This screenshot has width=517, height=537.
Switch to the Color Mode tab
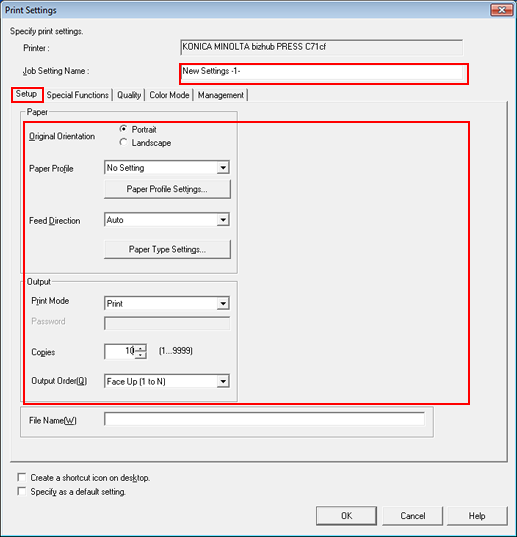(x=169, y=95)
